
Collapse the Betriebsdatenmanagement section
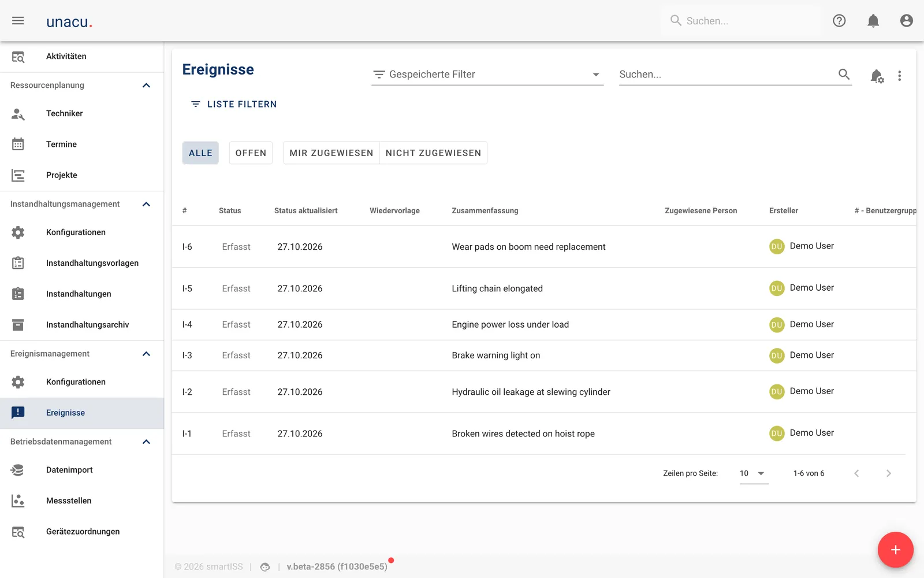146,442
